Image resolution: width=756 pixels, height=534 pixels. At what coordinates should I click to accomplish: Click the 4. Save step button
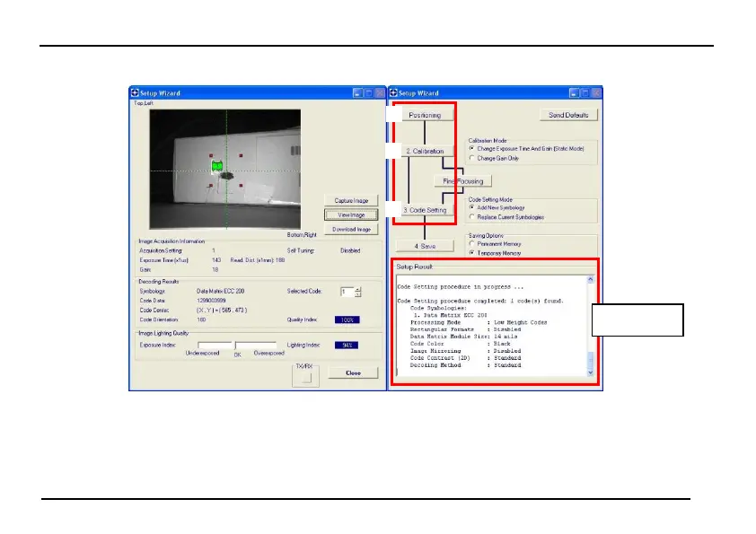click(425, 246)
